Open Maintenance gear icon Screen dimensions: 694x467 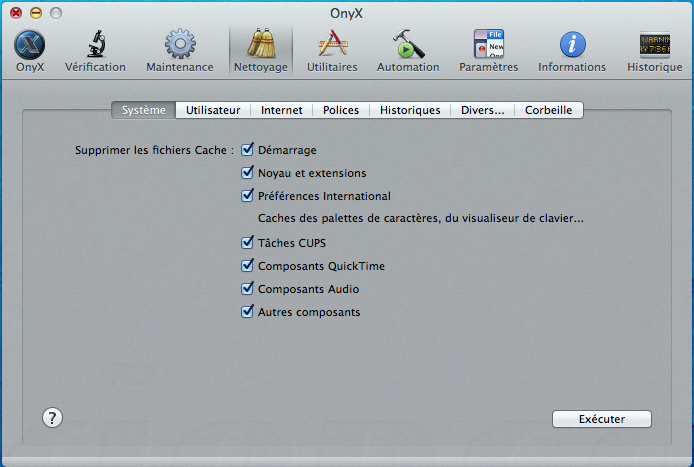pyautogui.click(x=180, y=44)
